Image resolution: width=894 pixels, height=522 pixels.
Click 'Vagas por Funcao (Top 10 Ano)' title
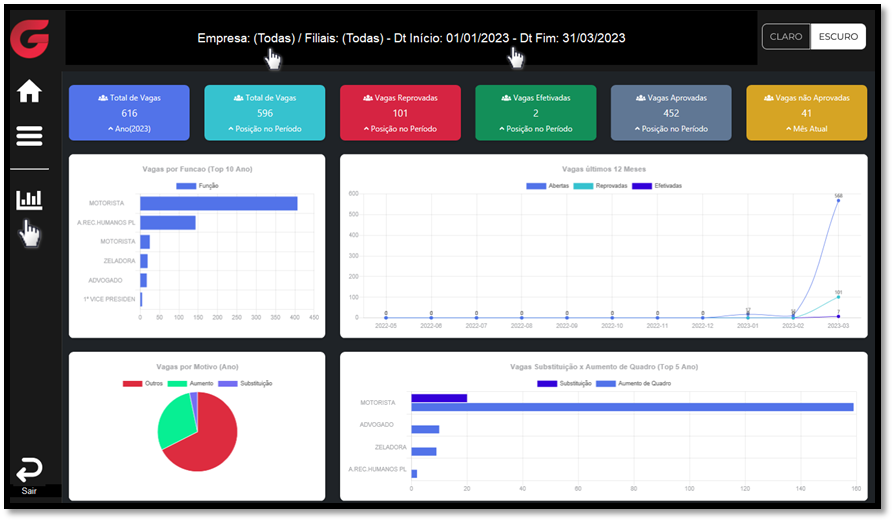point(197,169)
